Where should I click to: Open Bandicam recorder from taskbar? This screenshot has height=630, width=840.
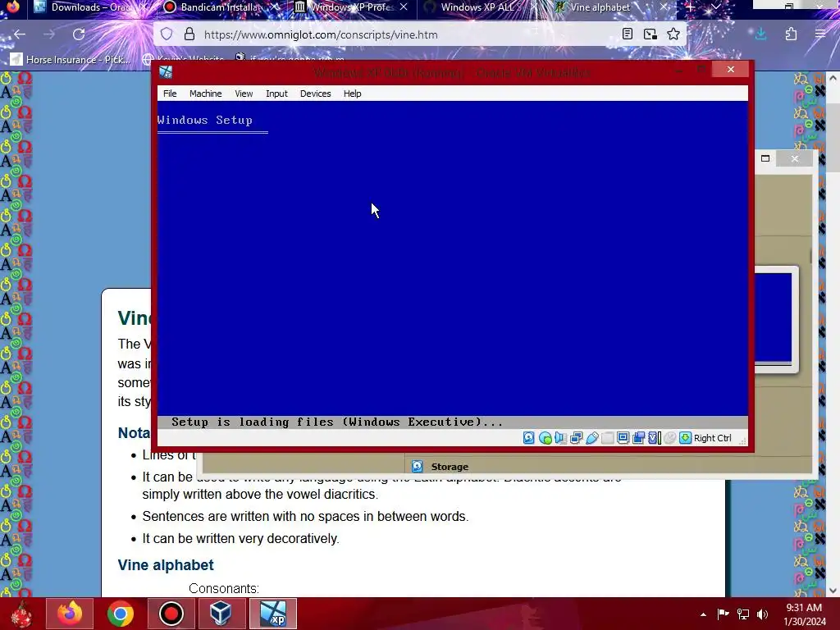tap(171, 614)
